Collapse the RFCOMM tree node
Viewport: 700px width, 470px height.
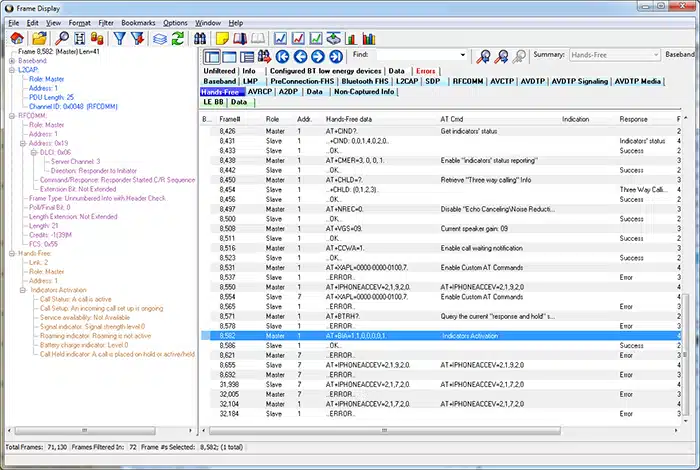click(x=13, y=115)
